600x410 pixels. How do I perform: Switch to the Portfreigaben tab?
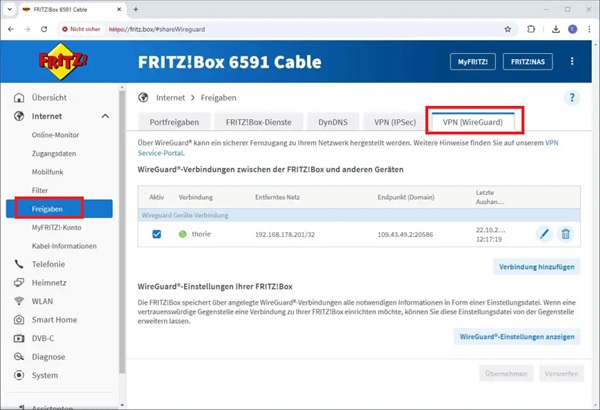pyautogui.click(x=174, y=122)
